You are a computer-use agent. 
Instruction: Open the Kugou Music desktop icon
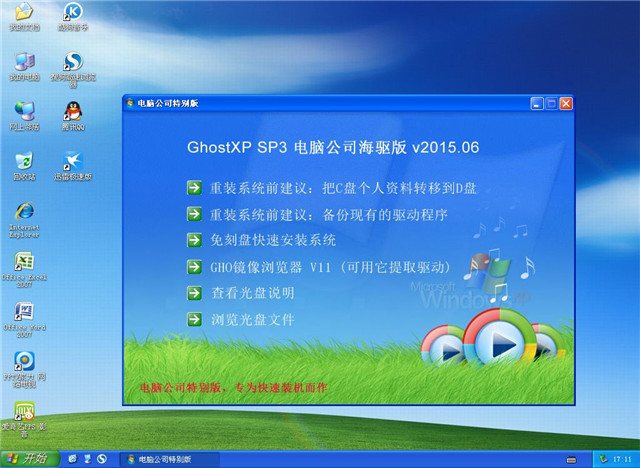[72, 13]
